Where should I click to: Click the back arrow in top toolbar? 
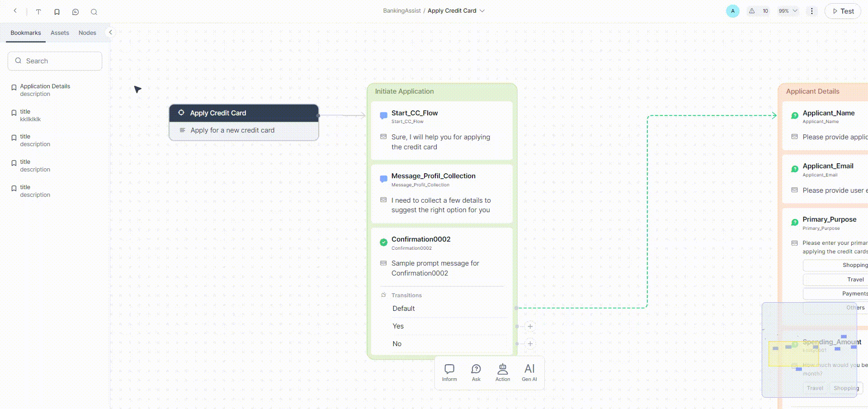(x=15, y=11)
